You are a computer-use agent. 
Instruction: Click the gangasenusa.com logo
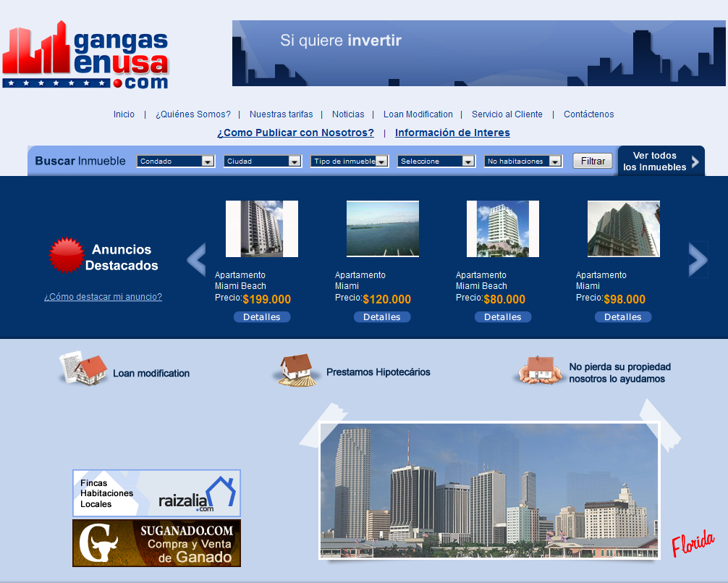(86, 55)
